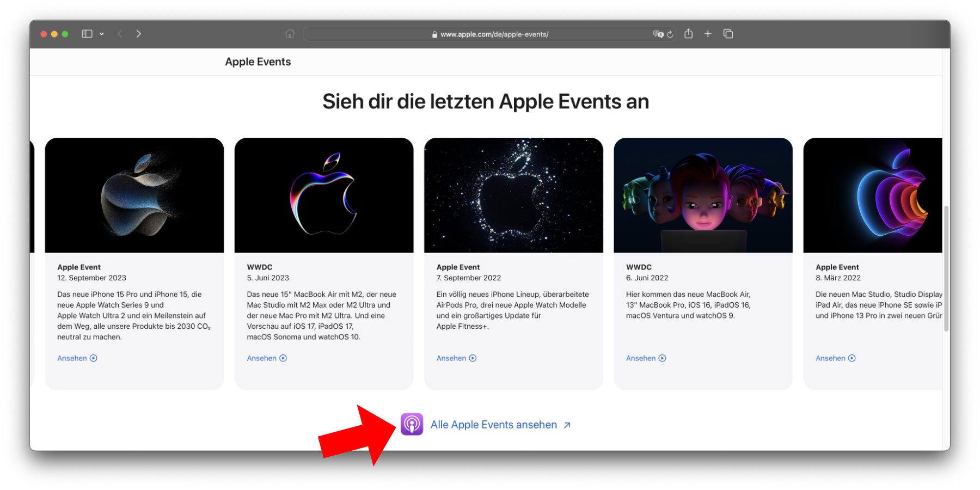980x490 pixels.
Task: Click Ansehen for 8. März 2022 event
Action: [x=835, y=358]
